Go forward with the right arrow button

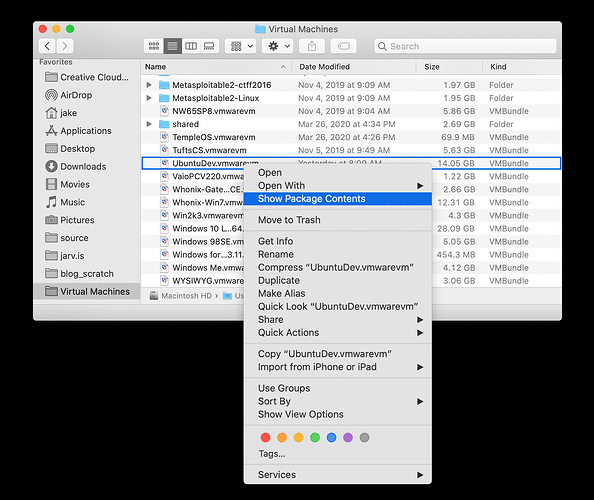click(65, 46)
